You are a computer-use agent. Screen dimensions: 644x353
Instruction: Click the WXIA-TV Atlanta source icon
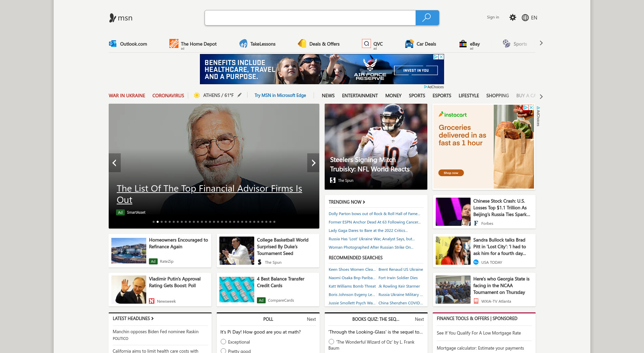tap(476, 301)
